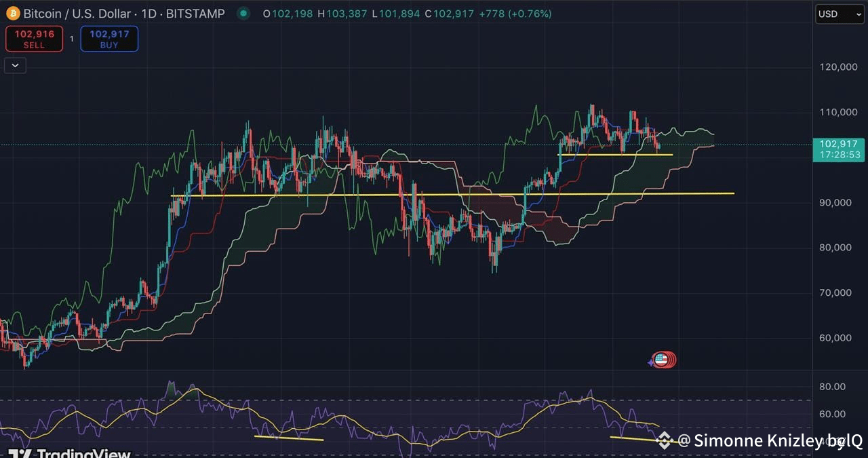868x458 pixels.
Task: Open the TradingView logo link
Action: tap(68, 453)
